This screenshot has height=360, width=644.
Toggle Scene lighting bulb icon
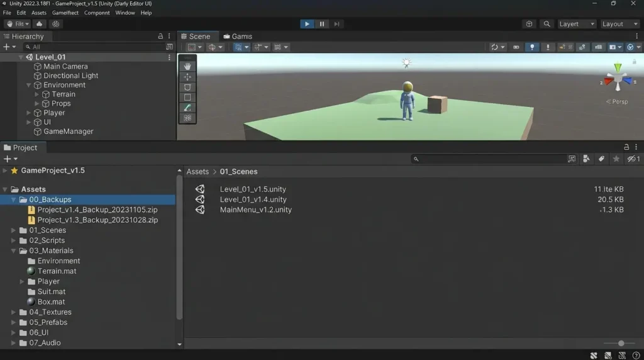coord(532,47)
